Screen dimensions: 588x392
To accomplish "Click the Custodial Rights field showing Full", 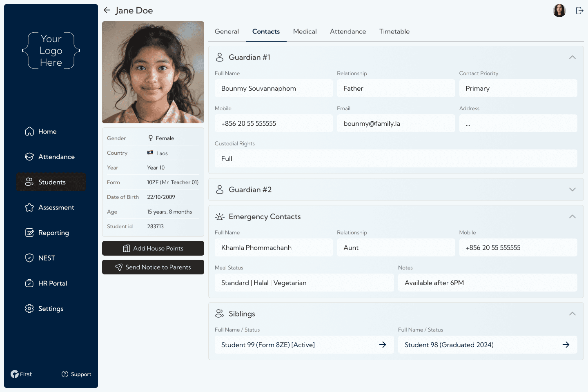I will pos(396,158).
